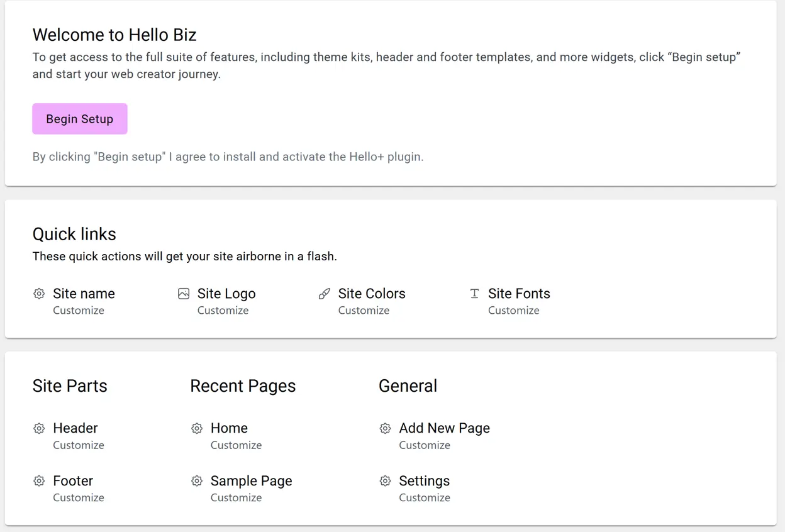Click the gear icon next to Sample Page

pos(197,481)
